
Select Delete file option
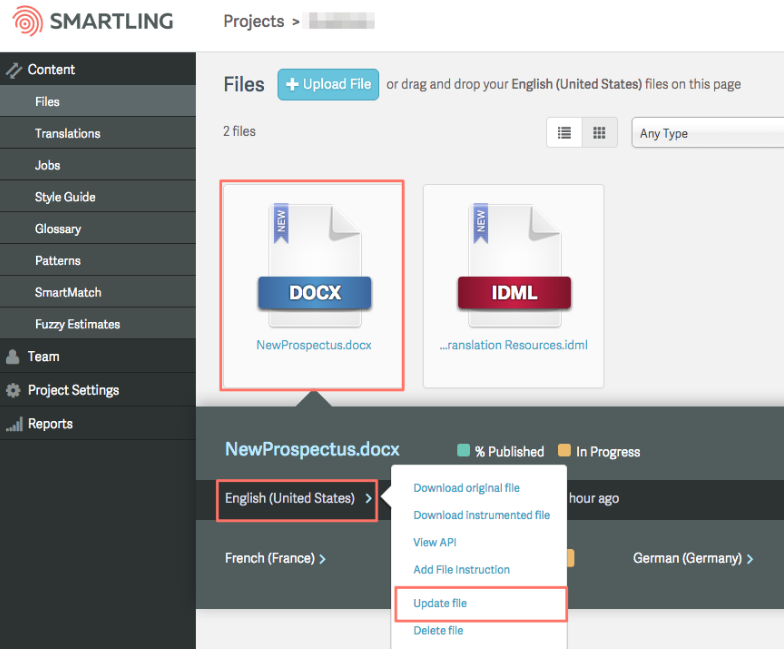click(438, 630)
